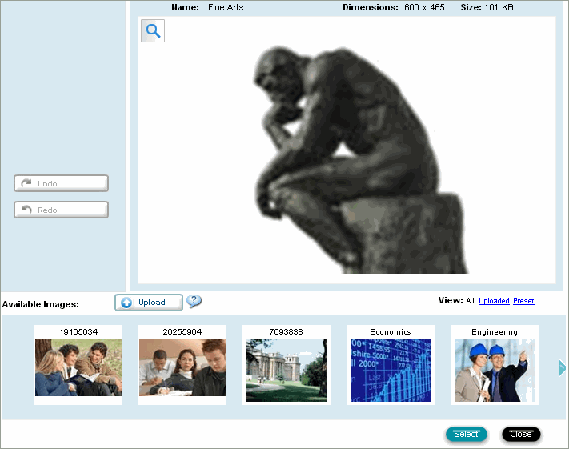This screenshot has width=569, height=449.
Task: Click the Name label text in the header
Action: coord(185,7)
